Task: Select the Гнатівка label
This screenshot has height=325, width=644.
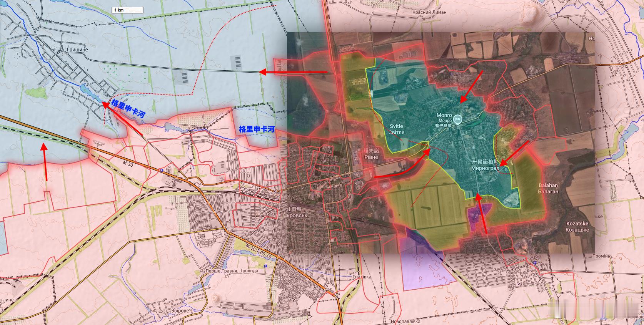Action: point(362,277)
